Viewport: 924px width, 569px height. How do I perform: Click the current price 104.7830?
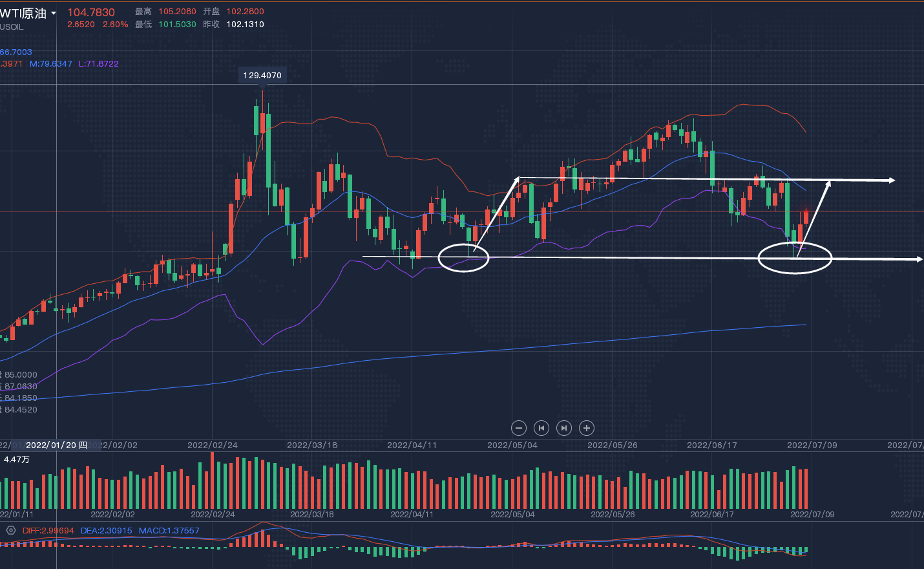pos(91,12)
